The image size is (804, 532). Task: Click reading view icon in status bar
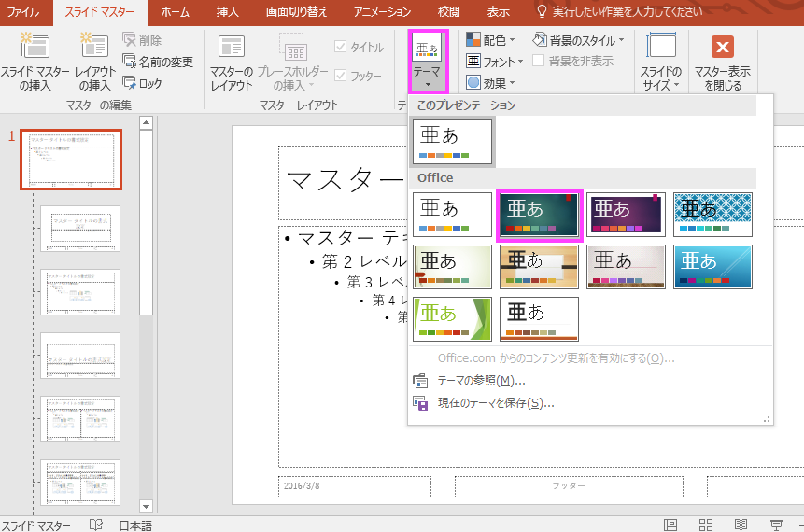click(x=741, y=525)
